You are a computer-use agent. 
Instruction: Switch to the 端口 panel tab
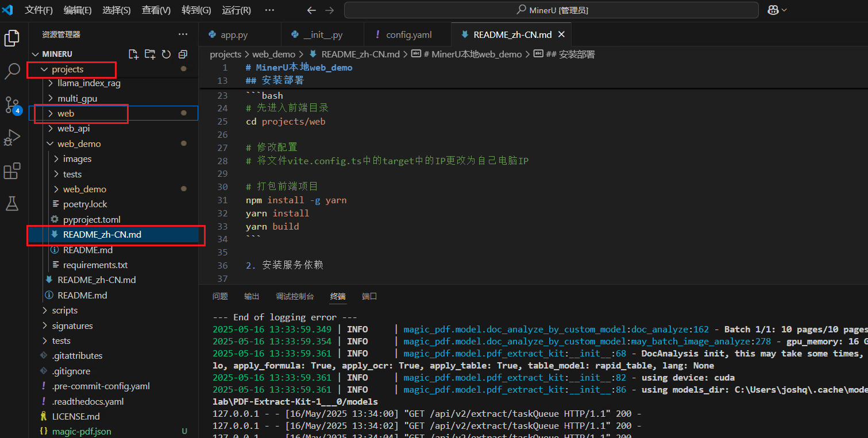[x=369, y=296]
